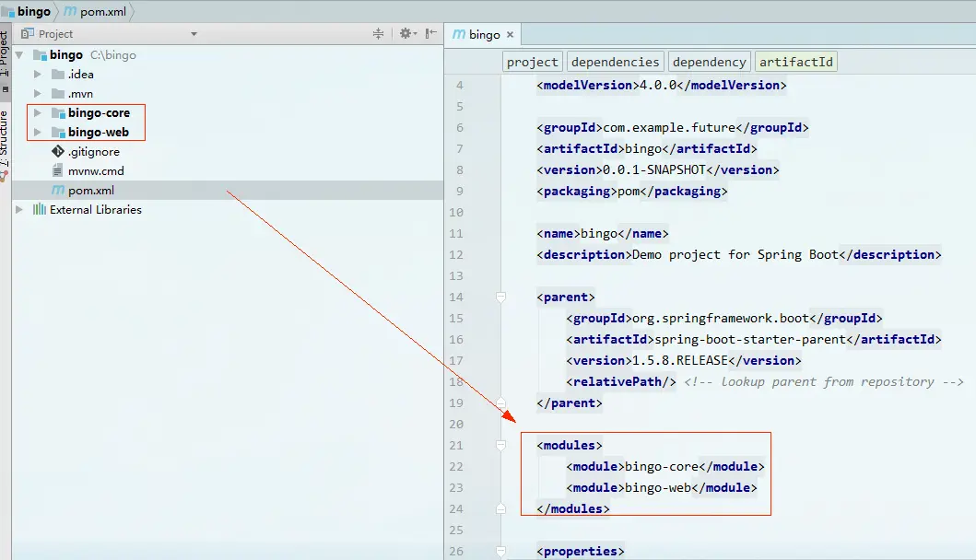Click the end-of-modules fold marker on line 24
Viewport: 976px width, 560px height.
click(500, 508)
